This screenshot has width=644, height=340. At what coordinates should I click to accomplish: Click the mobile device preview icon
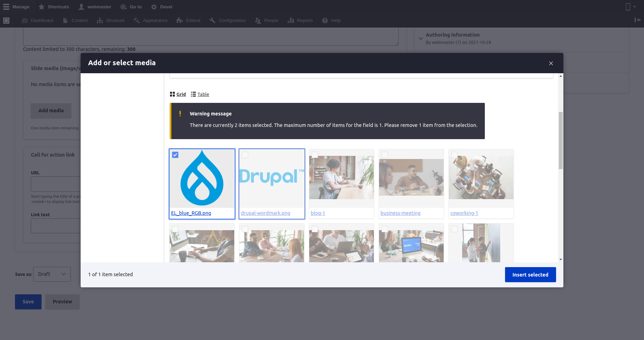click(628, 7)
